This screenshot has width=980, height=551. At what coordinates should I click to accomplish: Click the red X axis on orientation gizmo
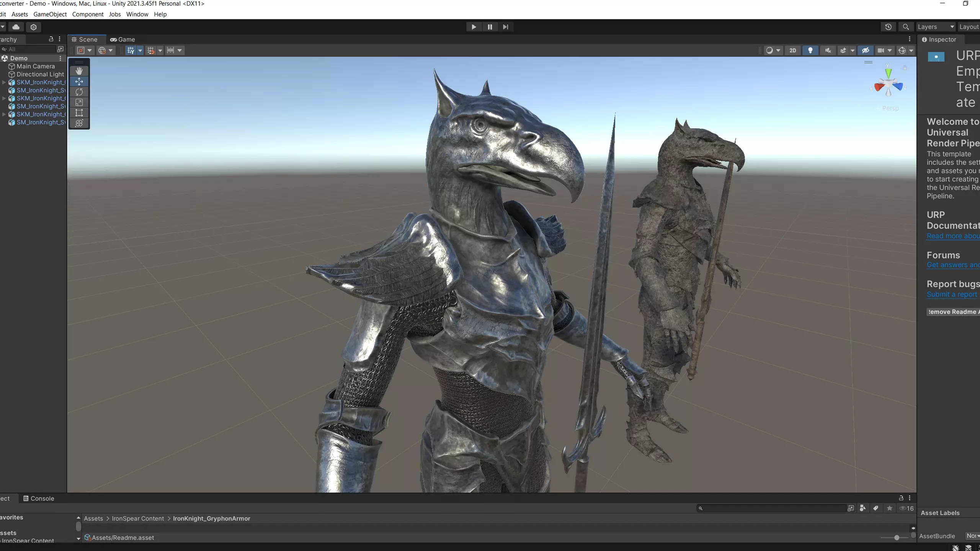tap(879, 87)
